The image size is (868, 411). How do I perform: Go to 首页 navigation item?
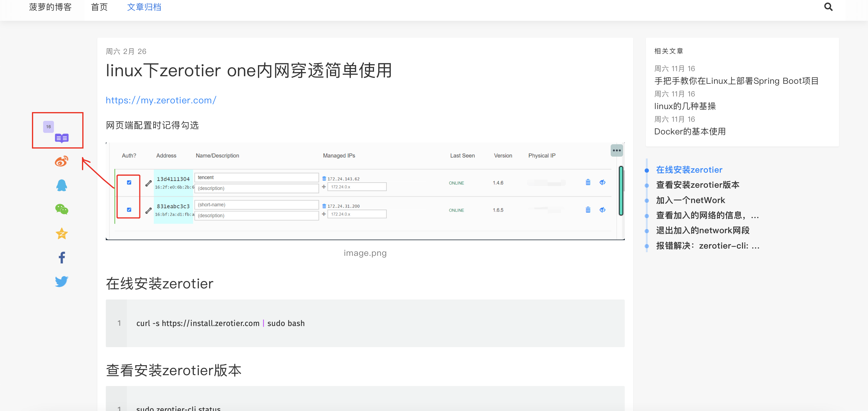tap(99, 7)
